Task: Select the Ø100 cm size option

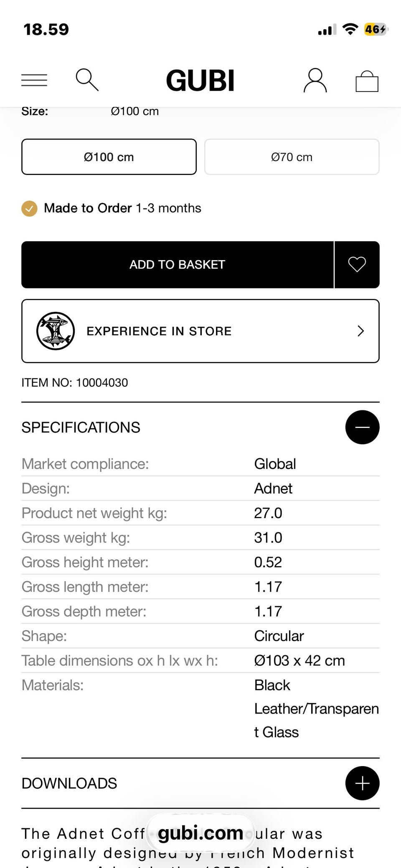Action: click(x=109, y=157)
